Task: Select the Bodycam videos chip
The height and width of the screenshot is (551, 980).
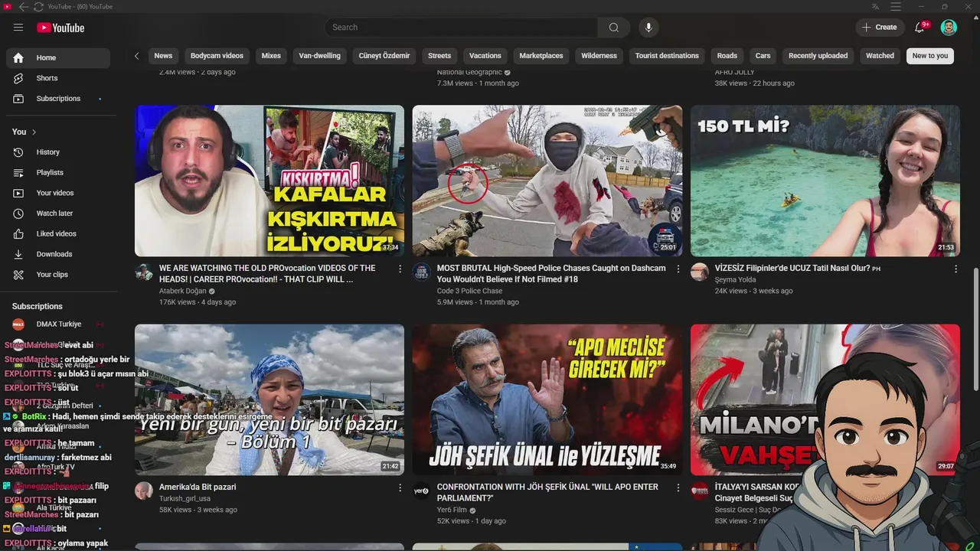Action: pyautogui.click(x=217, y=56)
